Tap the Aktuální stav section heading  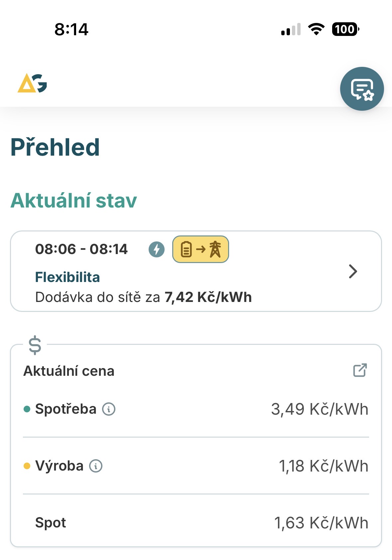(x=74, y=201)
